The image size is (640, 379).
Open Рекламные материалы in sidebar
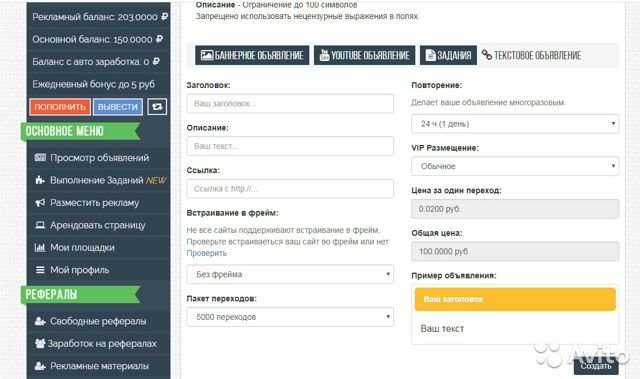click(99, 366)
